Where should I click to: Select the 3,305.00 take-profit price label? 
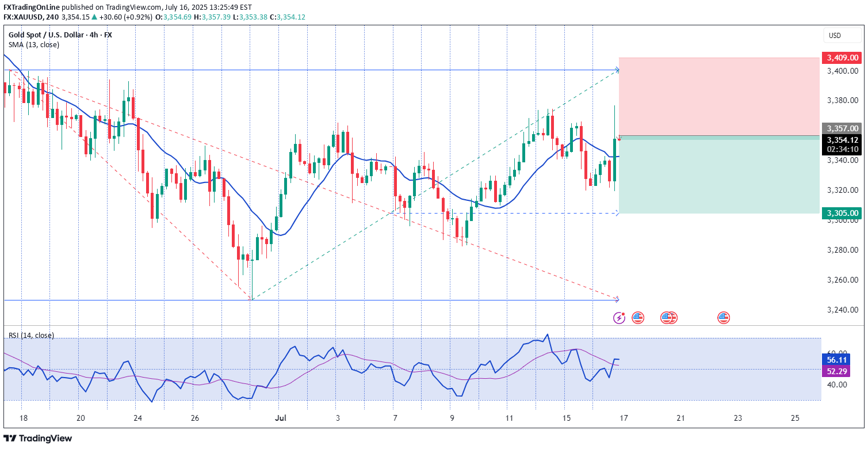pos(843,213)
